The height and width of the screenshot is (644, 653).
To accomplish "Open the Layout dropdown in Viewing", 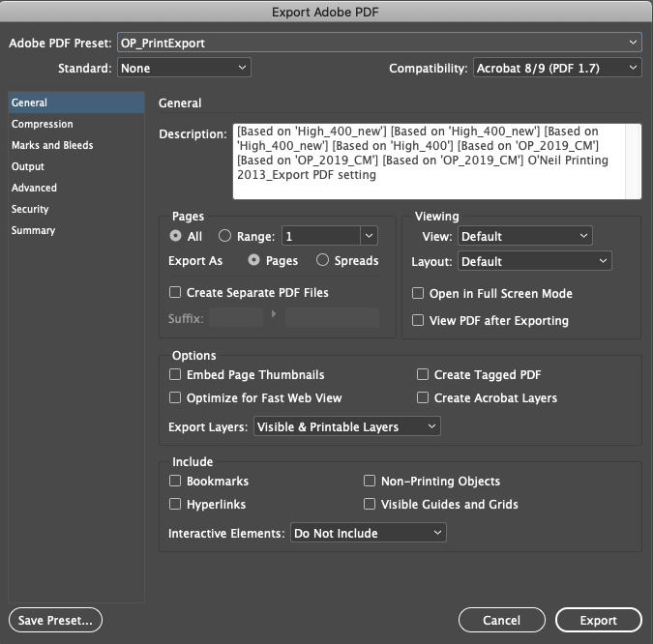I will pos(535,261).
